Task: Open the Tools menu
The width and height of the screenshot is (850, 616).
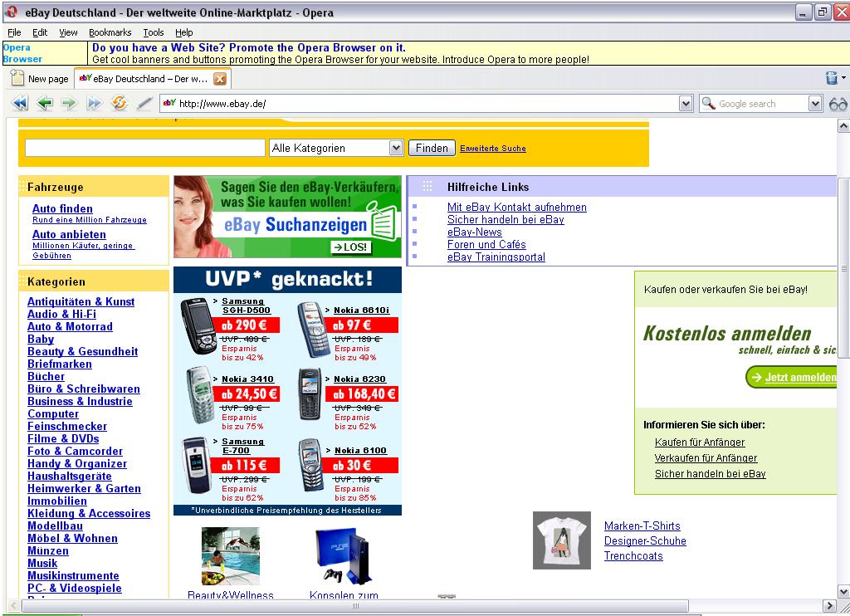Action: click(x=154, y=32)
